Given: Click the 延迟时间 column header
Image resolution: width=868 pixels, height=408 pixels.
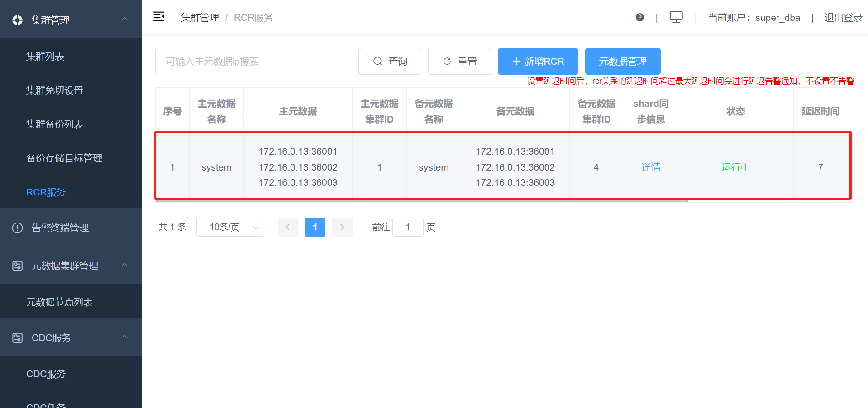Looking at the screenshot, I should coord(820,111).
